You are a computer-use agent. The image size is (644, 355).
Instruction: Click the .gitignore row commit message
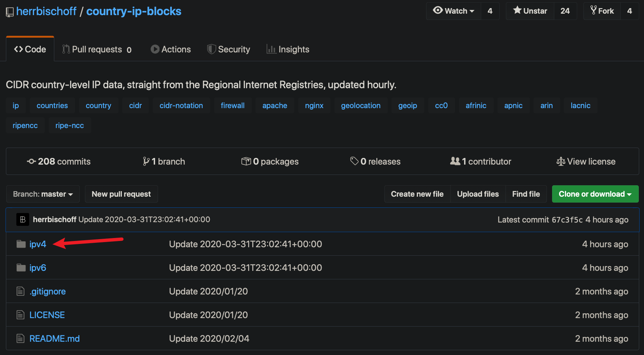pos(208,292)
